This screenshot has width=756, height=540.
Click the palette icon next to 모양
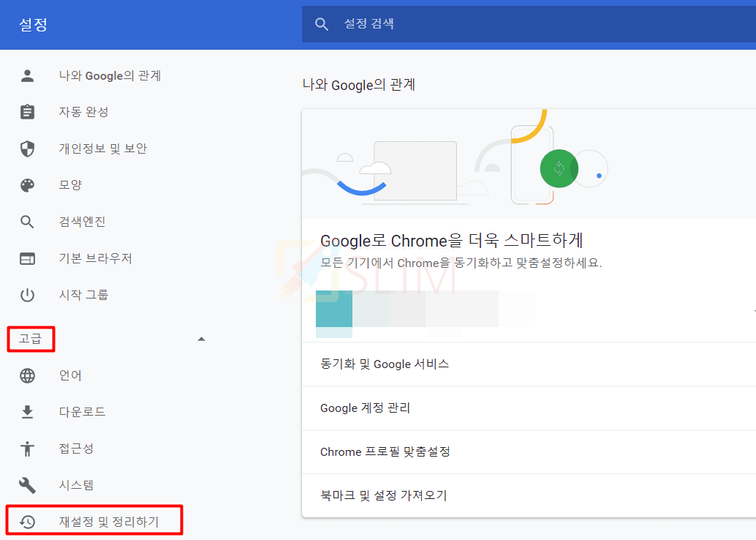pyautogui.click(x=28, y=185)
